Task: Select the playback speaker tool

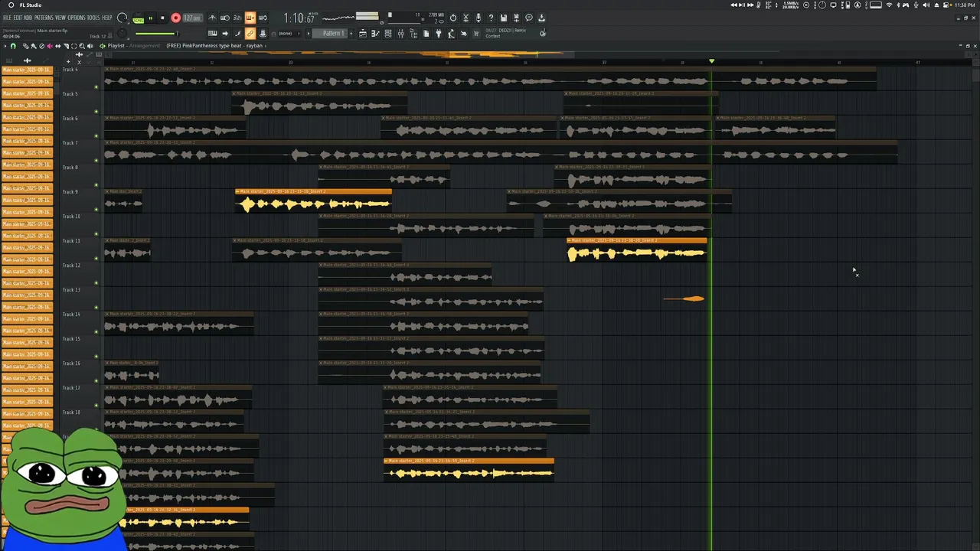Action: (x=90, y=46)
